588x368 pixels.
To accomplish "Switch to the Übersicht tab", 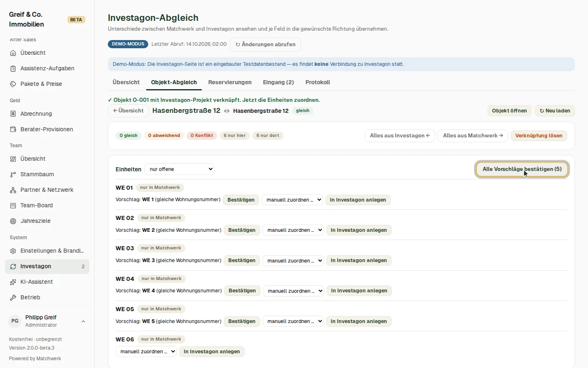I will coord(126,82).
